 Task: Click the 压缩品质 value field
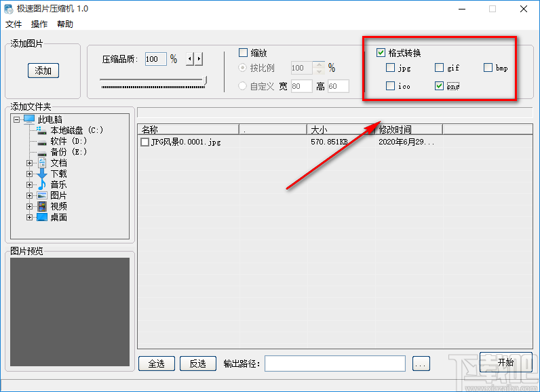coord(155,59)
